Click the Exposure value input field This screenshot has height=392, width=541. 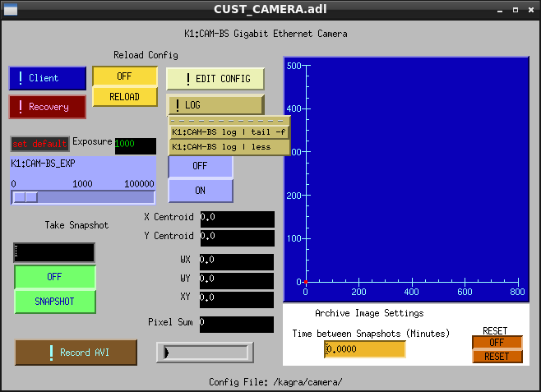click(x=135, y=145)
